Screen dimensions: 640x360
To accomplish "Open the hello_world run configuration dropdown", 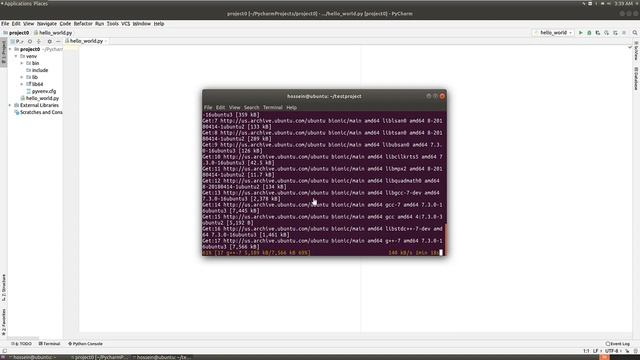I will pos(553,33).
